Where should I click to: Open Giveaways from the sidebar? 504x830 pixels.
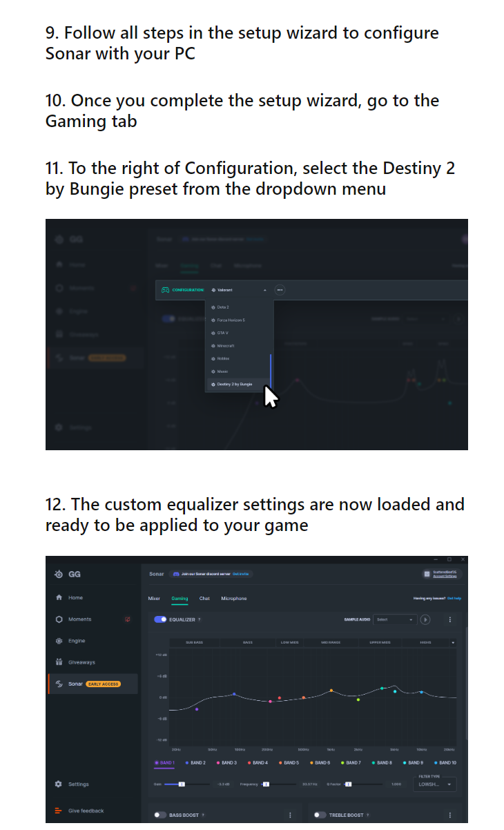click(x=75, y=662)
